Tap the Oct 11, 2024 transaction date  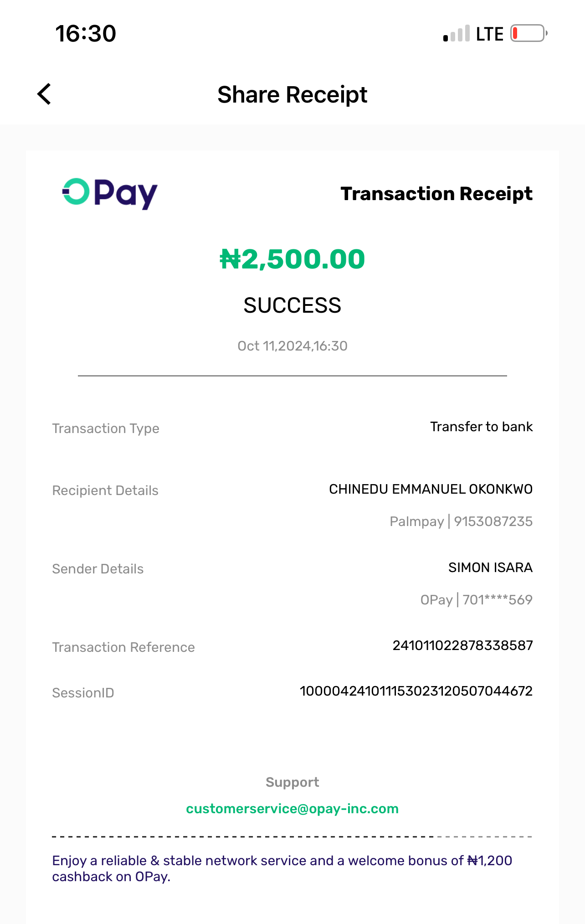292,346
